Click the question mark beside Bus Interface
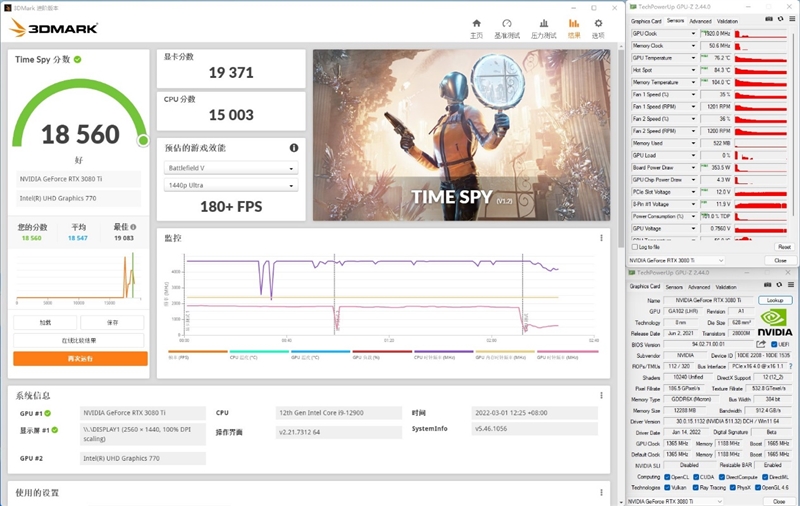The image size is (800, 506). [790, 366]
